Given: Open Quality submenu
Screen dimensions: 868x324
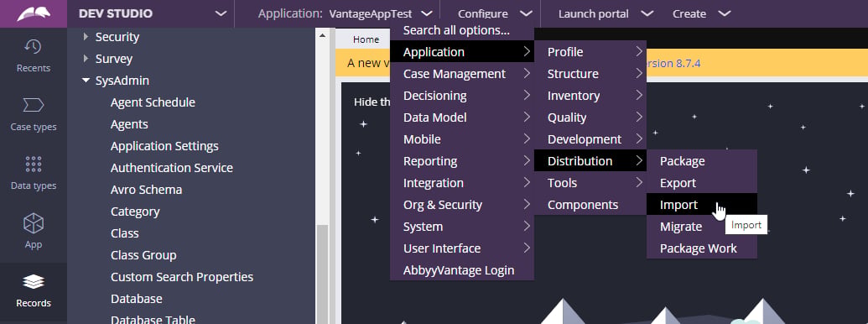Looking at the screenshot, I should [x=590, y=118].
